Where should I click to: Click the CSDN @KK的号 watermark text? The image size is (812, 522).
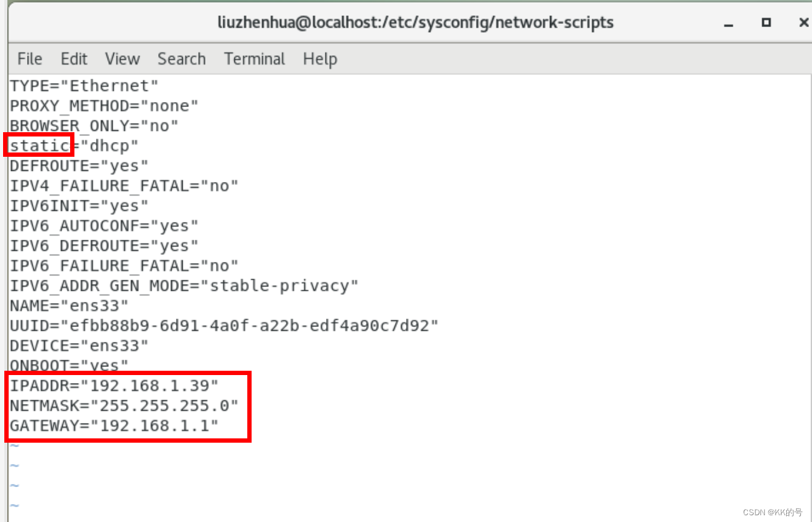pos(772,512)
